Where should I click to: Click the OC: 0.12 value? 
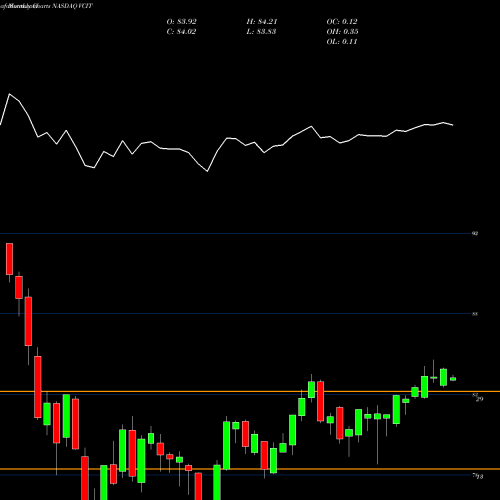click(x=342, y=22)
